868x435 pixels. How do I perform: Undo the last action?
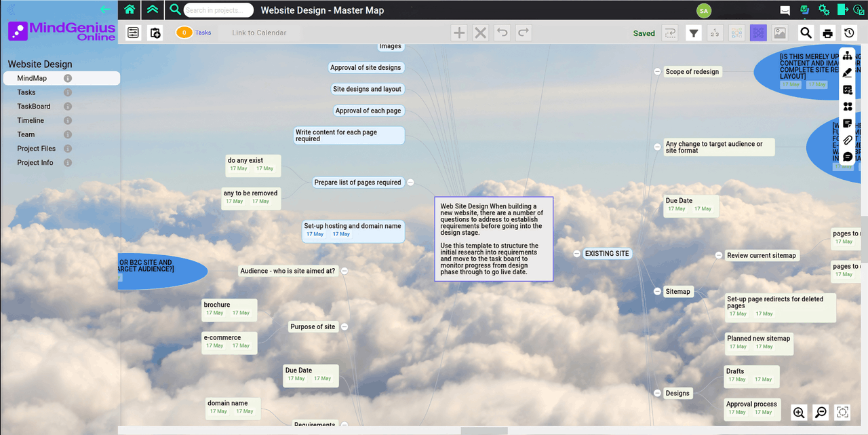(501, 33)
